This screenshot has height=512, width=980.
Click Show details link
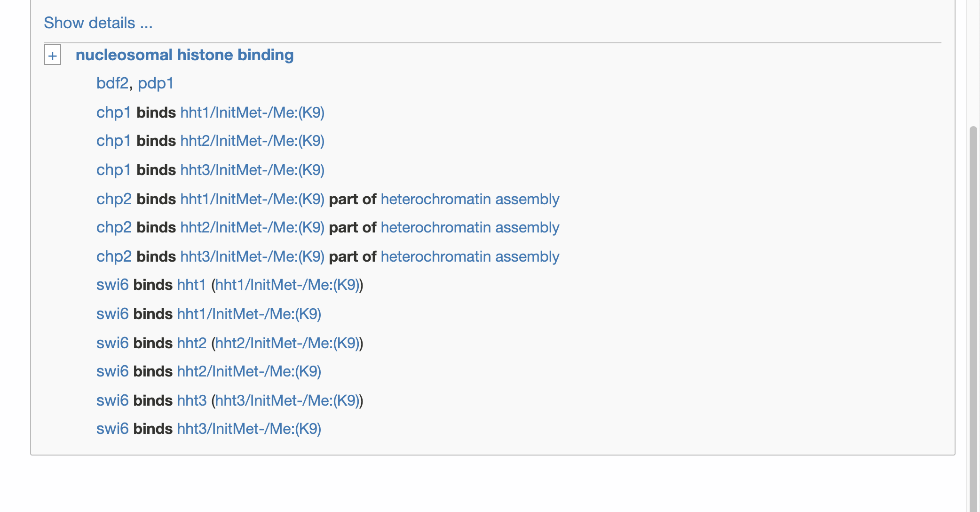[98, 22]
